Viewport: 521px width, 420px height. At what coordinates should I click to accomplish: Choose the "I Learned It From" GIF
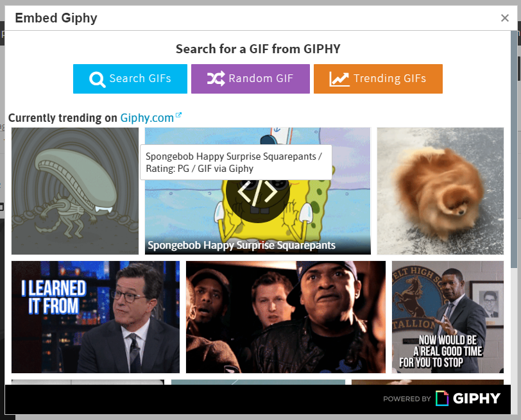96,317
